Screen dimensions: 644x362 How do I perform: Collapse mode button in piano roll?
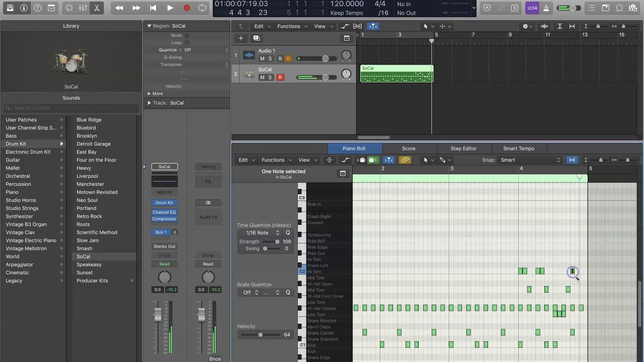[329, 160]
